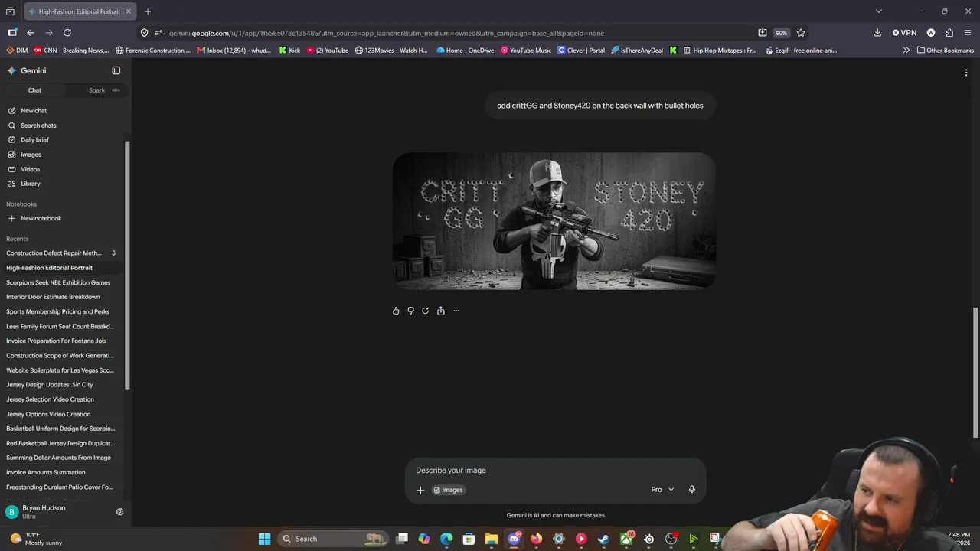Focus the Describe your image input

point(555,470)
